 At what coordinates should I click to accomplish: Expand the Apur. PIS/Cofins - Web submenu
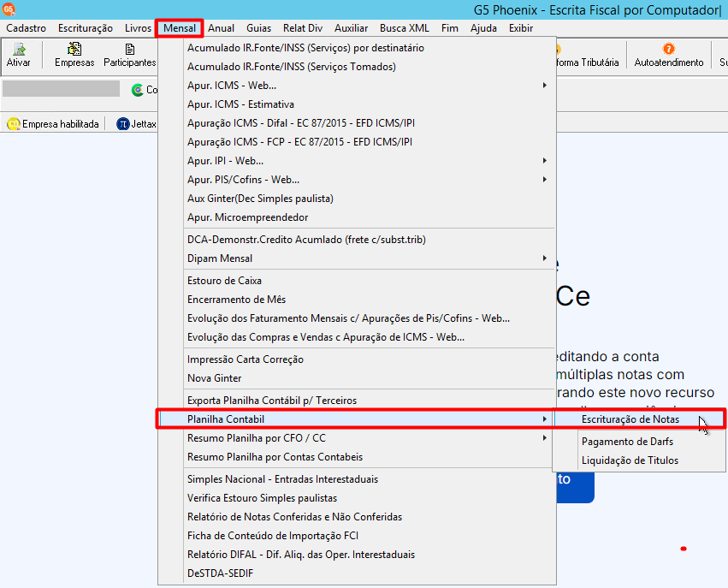coord(545,179)
